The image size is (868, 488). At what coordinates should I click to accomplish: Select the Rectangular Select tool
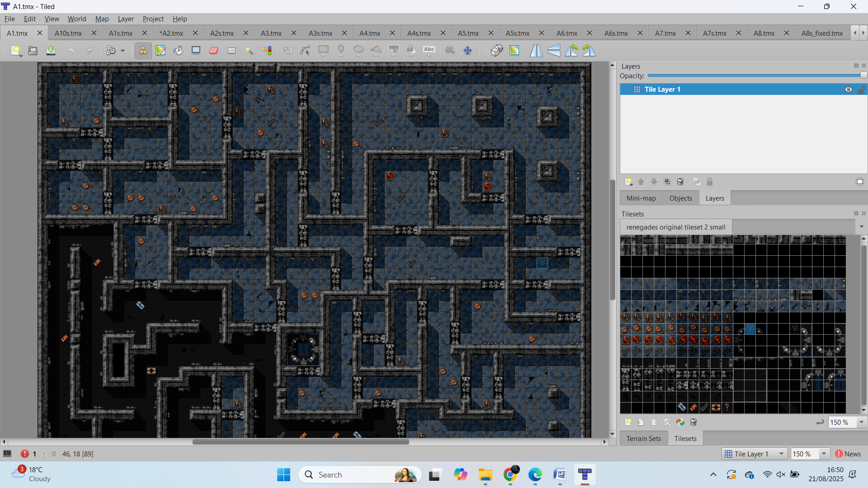[x=231, y=51]
